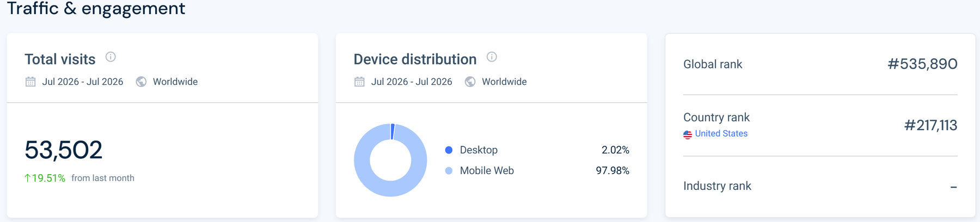980x222 pixels.
Task: Click the Total visits figure 53,502
Action: pyautogui.click(x=64, y=150)
